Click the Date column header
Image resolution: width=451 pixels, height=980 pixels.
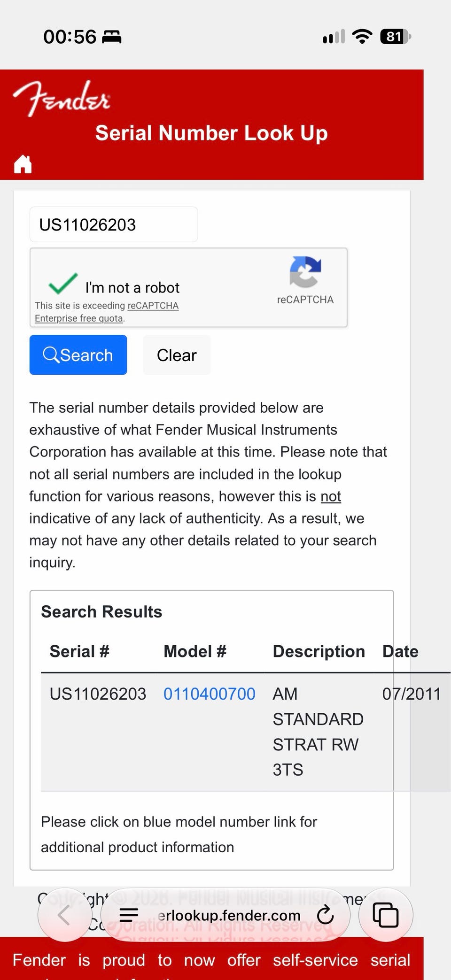point(400,651)
